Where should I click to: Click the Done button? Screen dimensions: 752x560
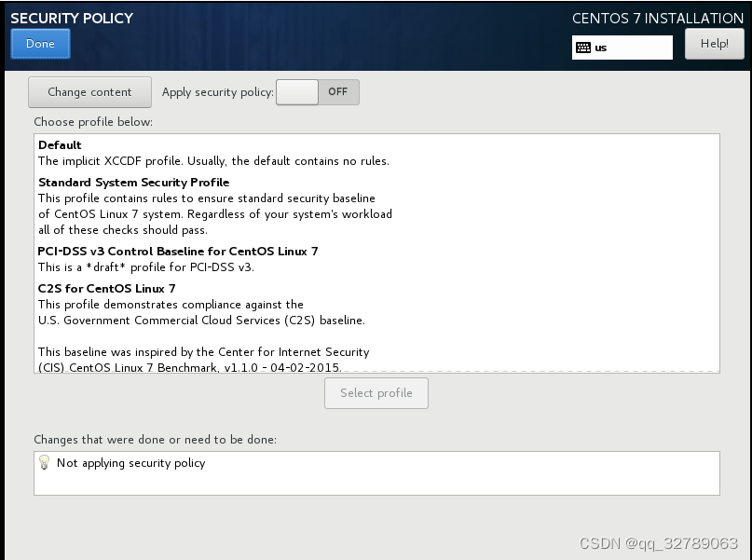click(41, 44)
